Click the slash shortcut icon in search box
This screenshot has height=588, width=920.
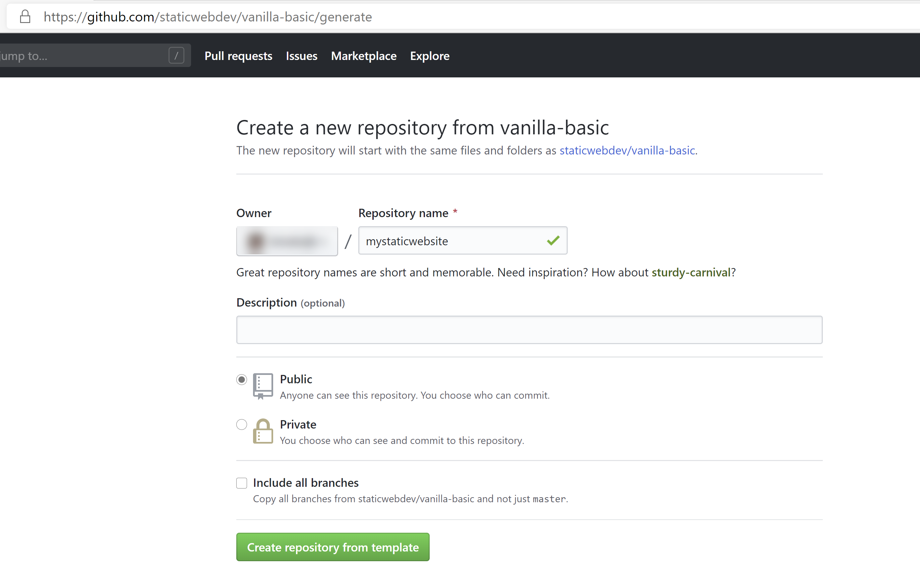coord(176,56)
